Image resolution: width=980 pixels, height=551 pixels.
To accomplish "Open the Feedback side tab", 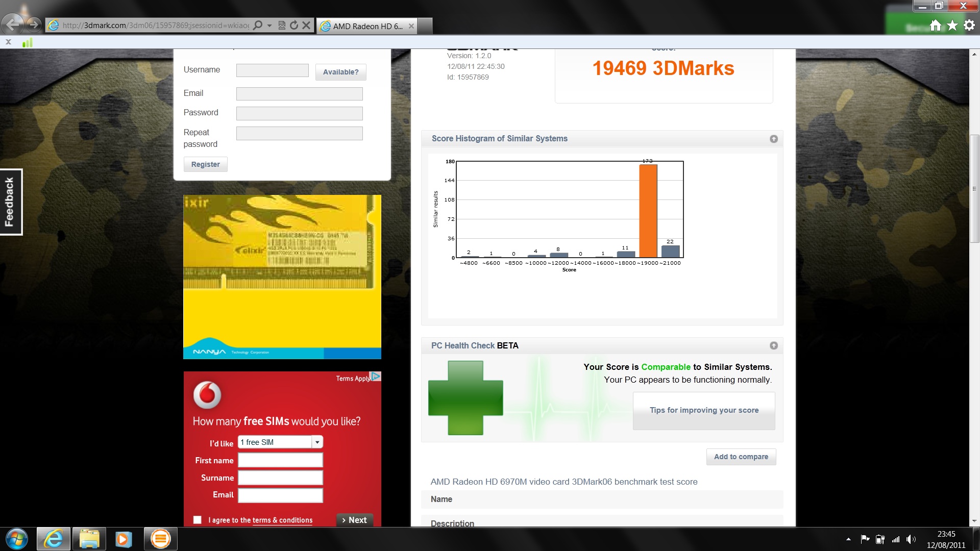I will (10, 202).
